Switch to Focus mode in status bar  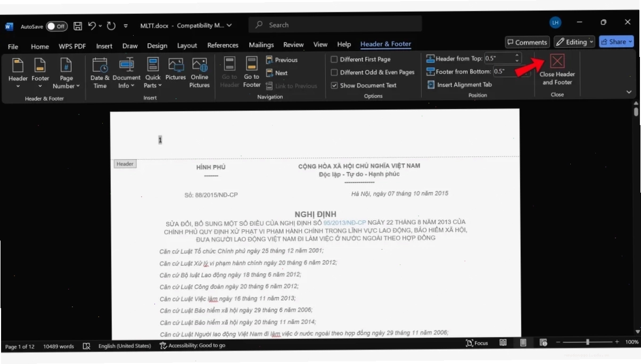coord(477,343)
